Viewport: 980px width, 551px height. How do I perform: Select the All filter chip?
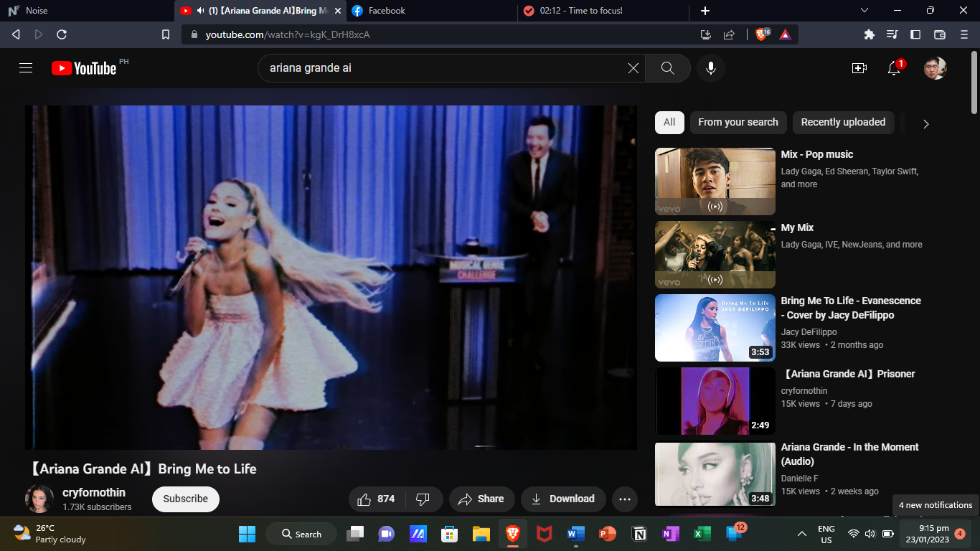(669, 122)
